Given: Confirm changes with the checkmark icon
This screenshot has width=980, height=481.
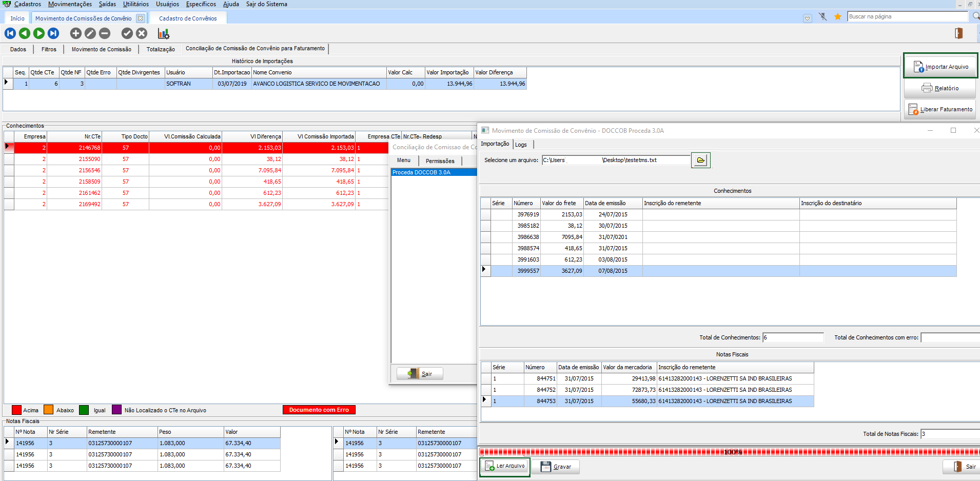Looking at the screenshot, I should click(x=127, y=33).
